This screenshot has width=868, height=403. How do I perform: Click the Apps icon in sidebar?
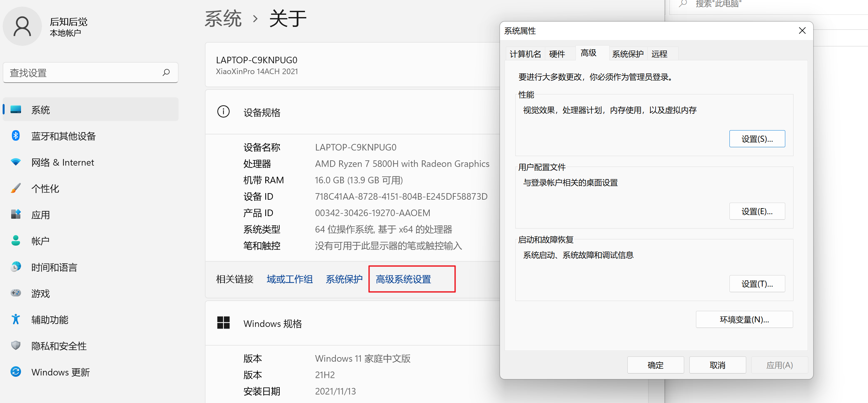pos(15,214)
